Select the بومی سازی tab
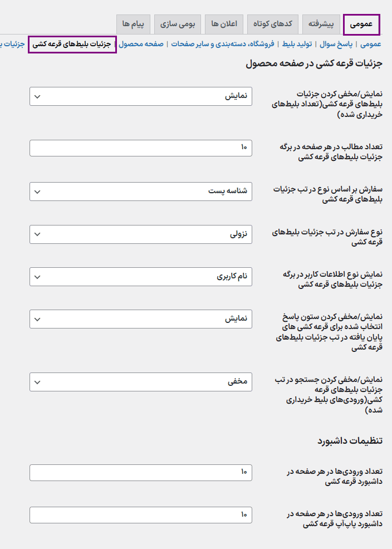The width and height of the screenshot is (392, 549). click(178, 25)
